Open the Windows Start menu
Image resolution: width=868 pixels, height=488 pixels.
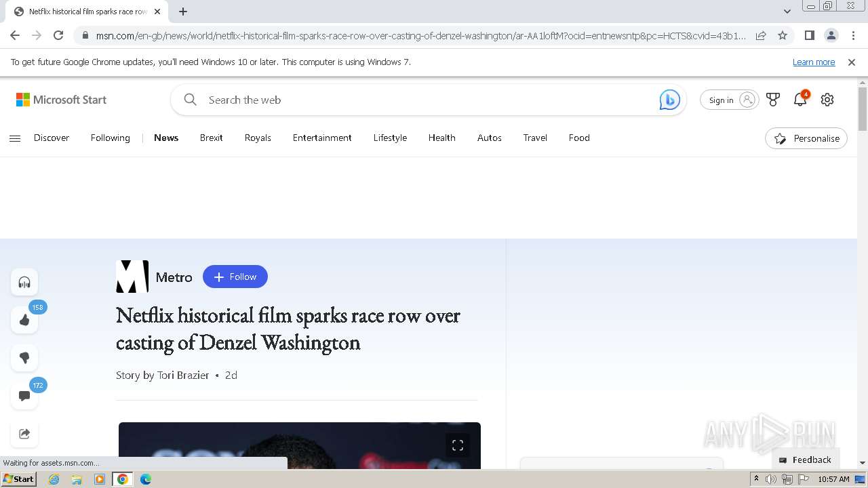click(x=18, y=479)
